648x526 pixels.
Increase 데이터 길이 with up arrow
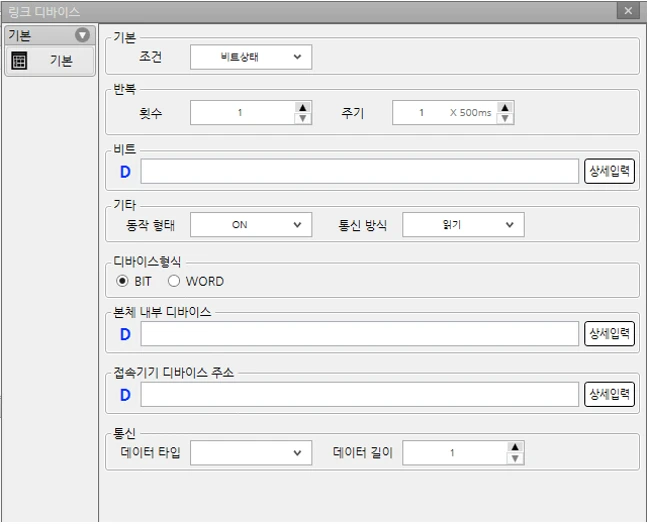tap(515, 447)
